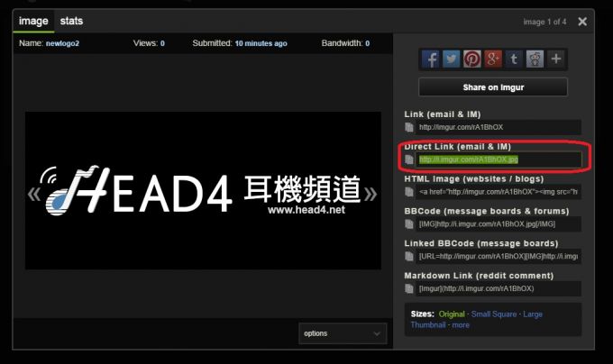This screenshot has height=364, width=613.
Task: Share image on Google Plus icon
Action: tap(493, 59)
